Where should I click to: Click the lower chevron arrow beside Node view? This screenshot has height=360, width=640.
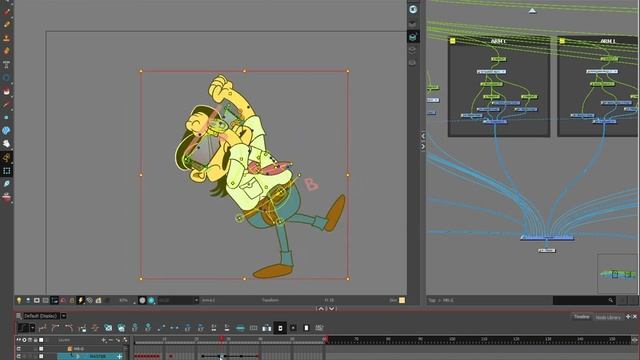423,147
